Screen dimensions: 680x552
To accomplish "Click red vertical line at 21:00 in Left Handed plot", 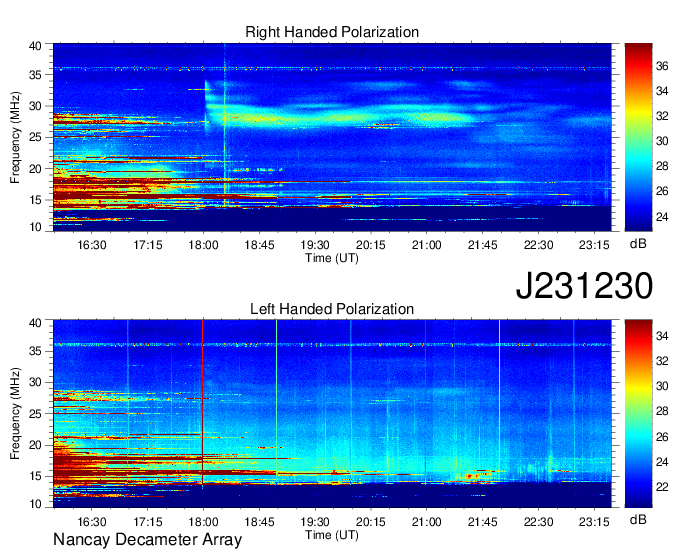I will click(x=425, y=402).
